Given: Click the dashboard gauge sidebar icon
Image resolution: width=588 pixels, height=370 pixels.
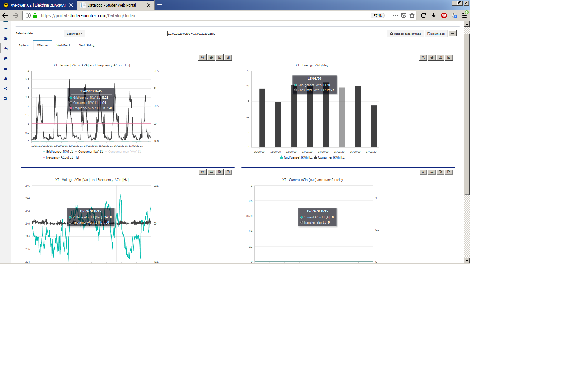Looking at the screenshot, I should pyautogui.click(x=6, y=38).
